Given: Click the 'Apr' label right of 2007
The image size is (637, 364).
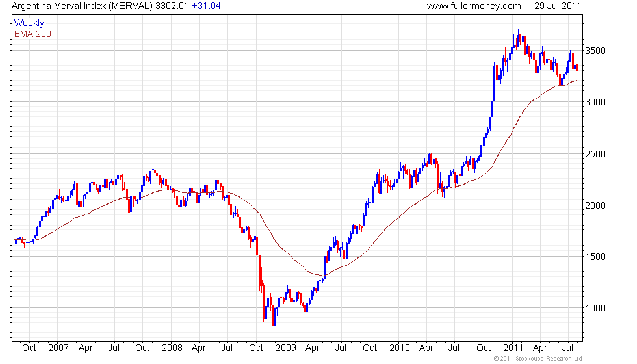Looking at the screenshot, I should tap(86, 348).
